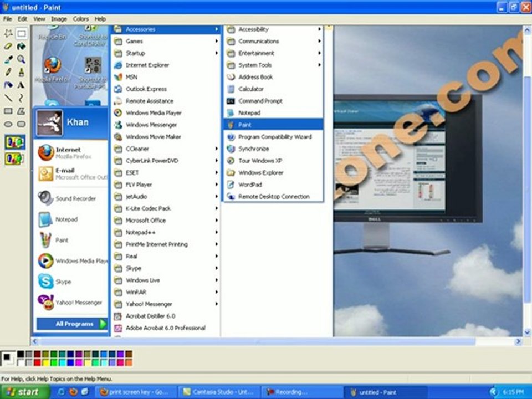Click the scroll down arrow of vertical scrollbar
The height and width of the screenshot is (399, 532).
pyautogui.click(x=527, y=332)
